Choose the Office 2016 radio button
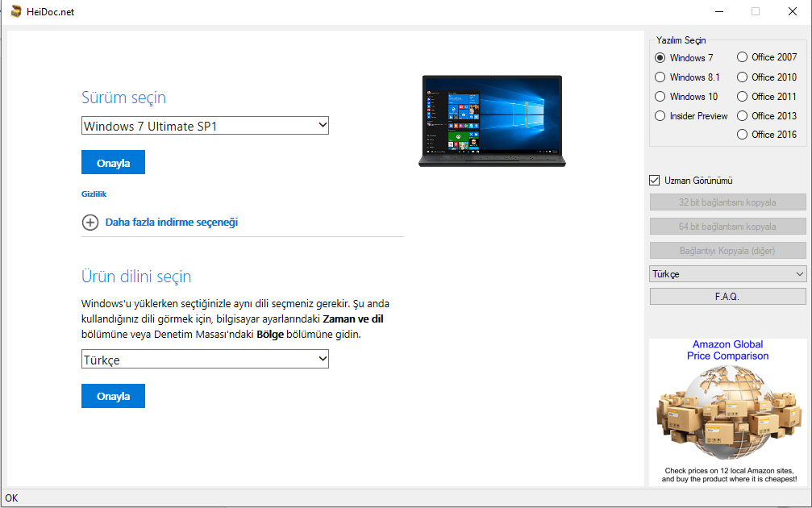This screenshot has width=812, height=508. 742,134
